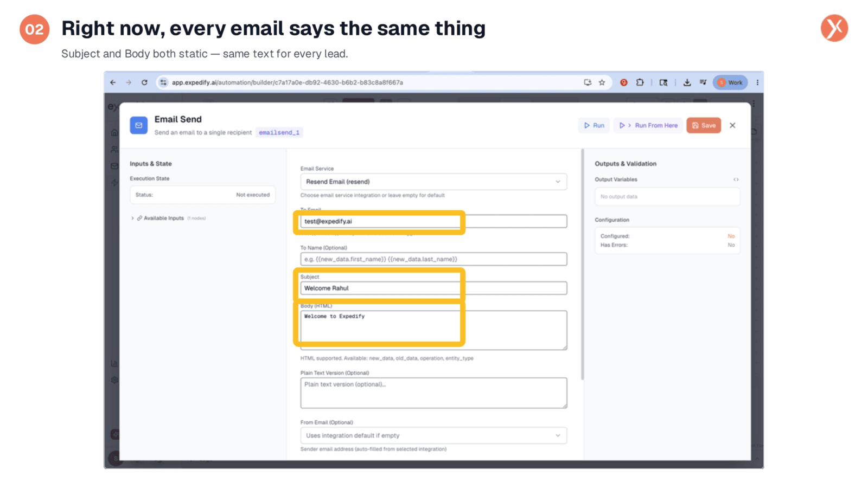Open the Work profile button
The image size is (868, 488).
tap(730, 82)
